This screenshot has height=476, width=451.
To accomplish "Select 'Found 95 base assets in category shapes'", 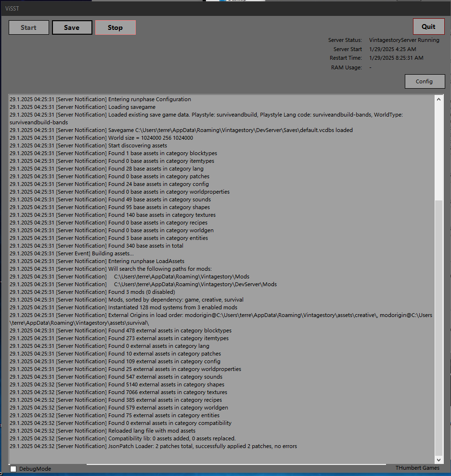I will pos(110,207).
